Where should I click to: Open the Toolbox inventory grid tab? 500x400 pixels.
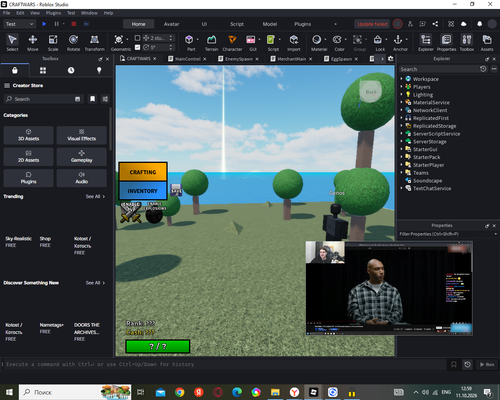point(43,70)
